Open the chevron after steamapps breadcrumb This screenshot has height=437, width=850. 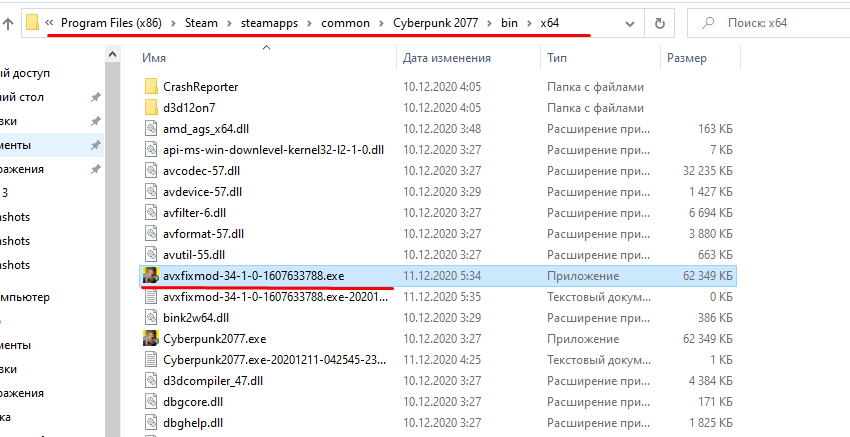310,23
